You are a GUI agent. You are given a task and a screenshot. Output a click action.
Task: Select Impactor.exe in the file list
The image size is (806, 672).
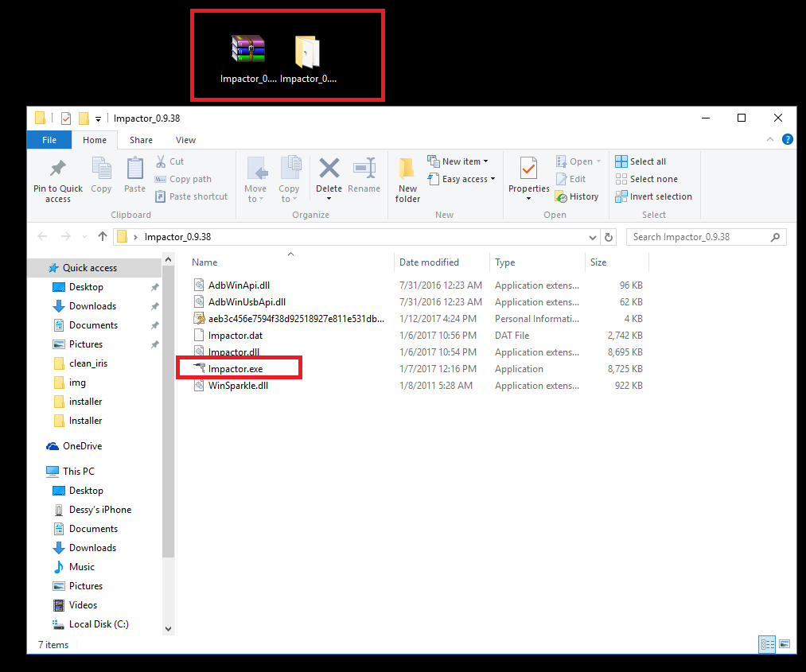(x=236, y=369)
